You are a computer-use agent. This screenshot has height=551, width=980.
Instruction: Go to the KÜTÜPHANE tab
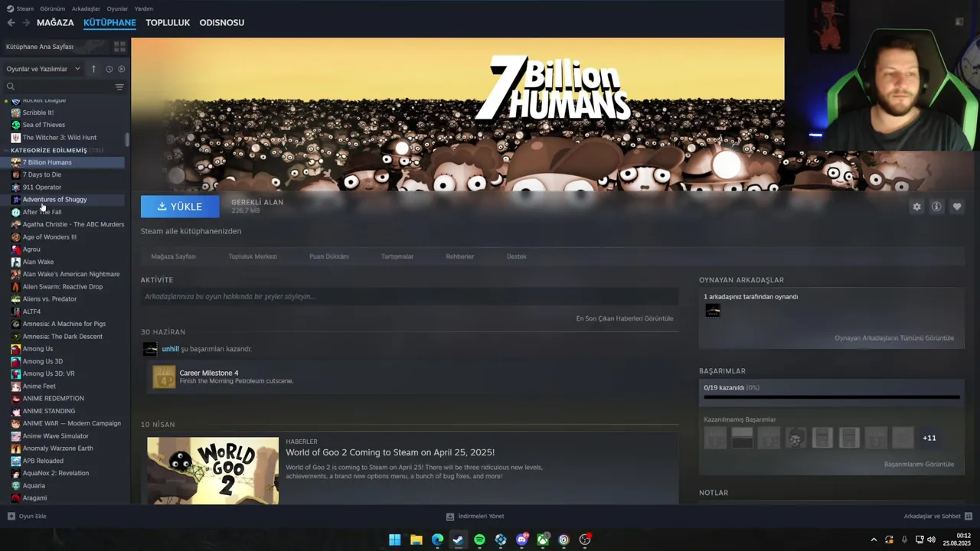pos(109,23)
